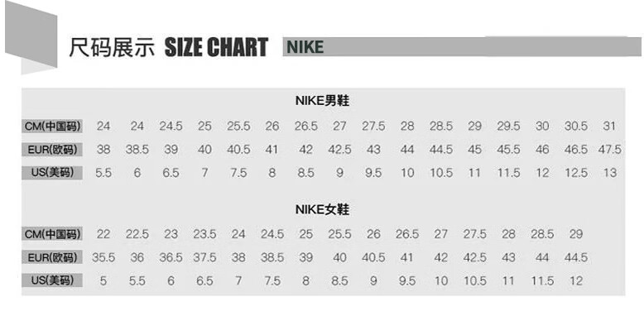Select men's EUR(欧码) row label
644x311 pixels.
coord(52,150)
